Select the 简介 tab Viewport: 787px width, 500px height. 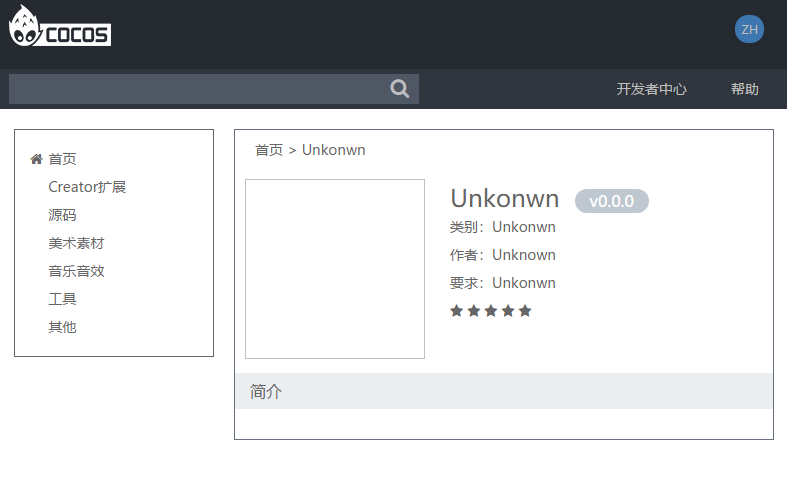[266, 391]
